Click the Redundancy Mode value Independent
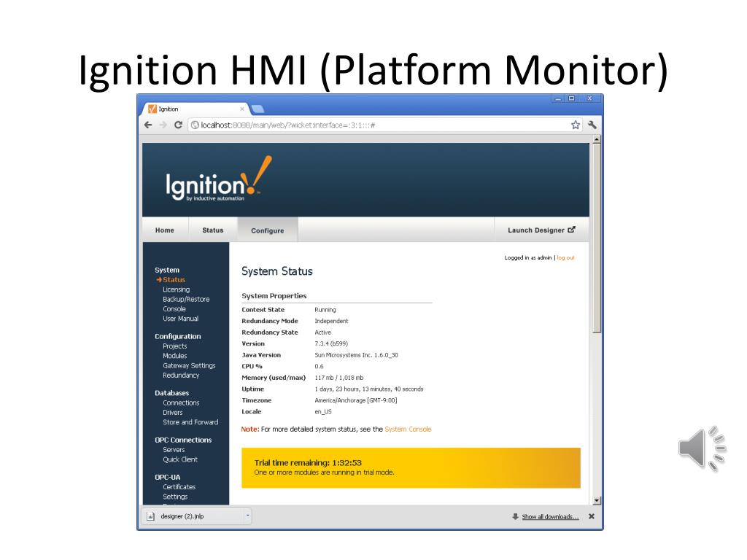Screen dimensions: 747x560 pyautogui.click(x=331, y=321)
